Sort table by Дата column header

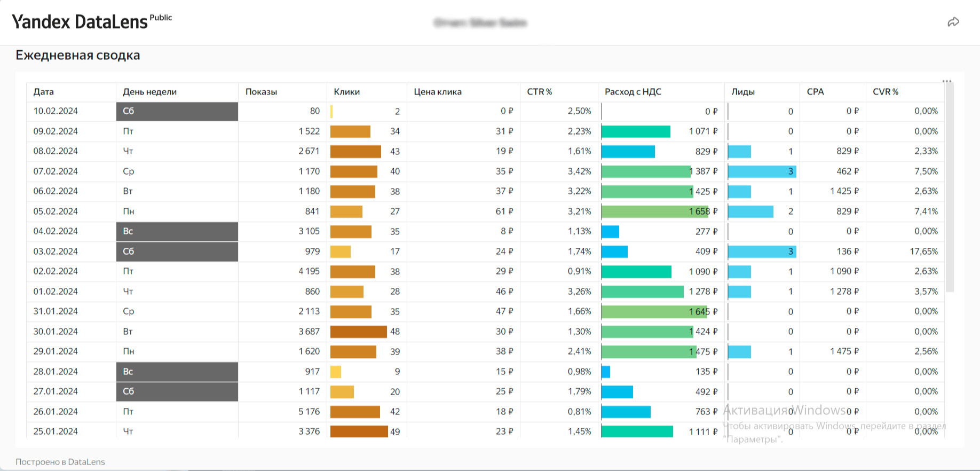(x=44, y=92)
